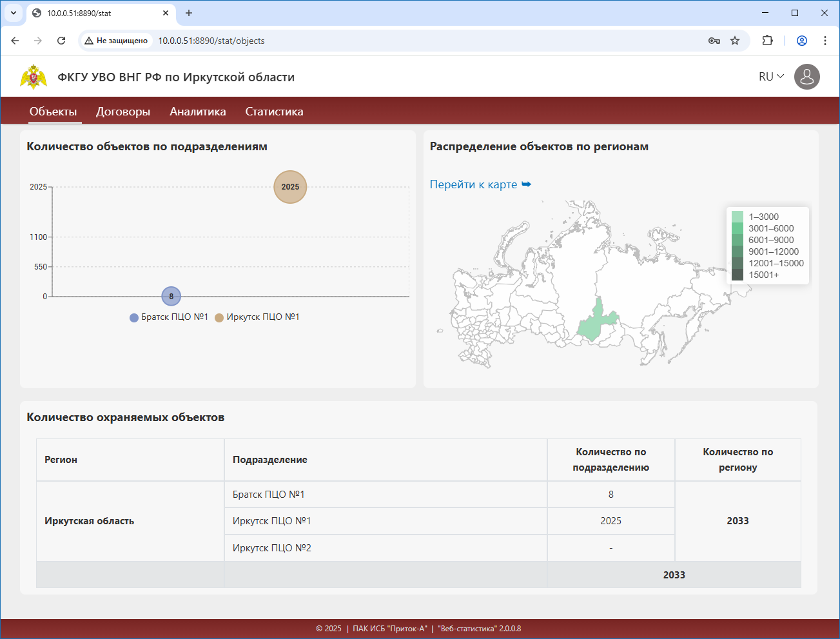The image size is (840, 639).
Task: Open the tab search chevron dropdown
Action: [x=14, y=13]
